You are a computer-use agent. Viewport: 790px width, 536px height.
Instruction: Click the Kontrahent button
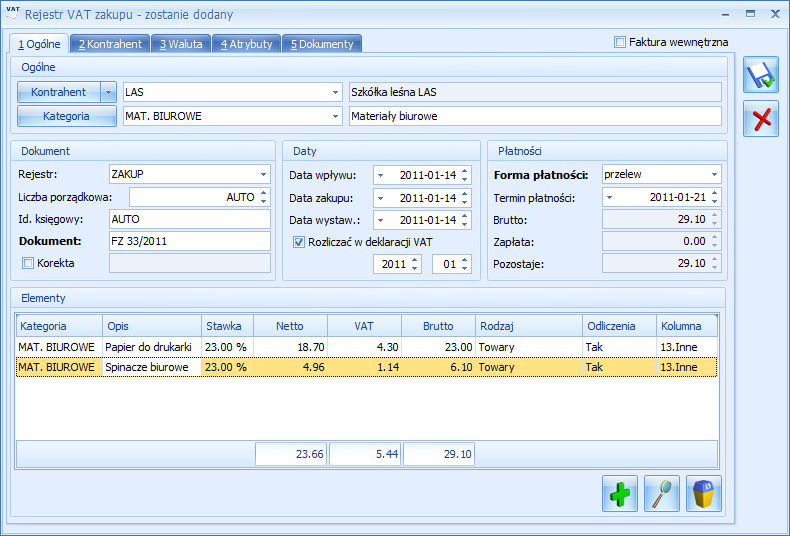[x=59, y=92]
